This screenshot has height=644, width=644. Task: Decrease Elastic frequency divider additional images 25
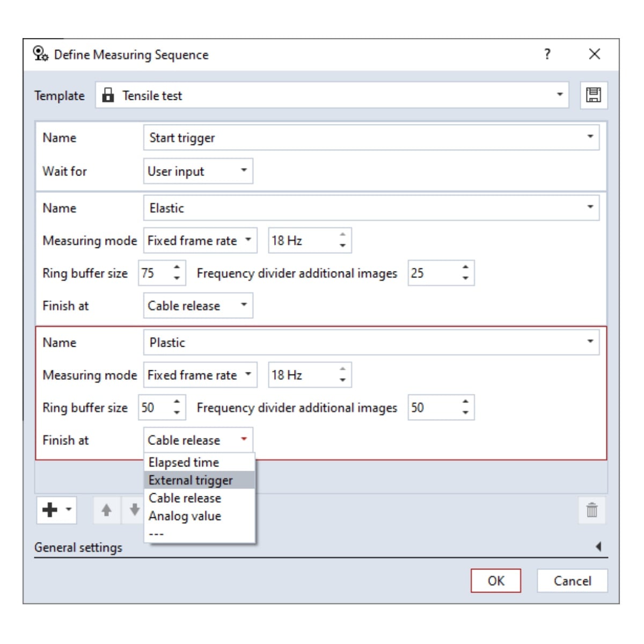coord(465,279)
